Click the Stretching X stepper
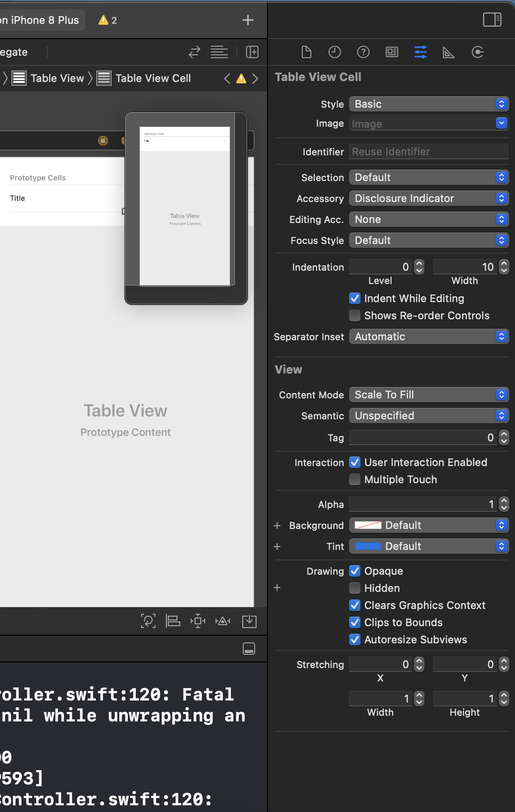The width and height of the screenshot is (515, 812). coord(419,664)
